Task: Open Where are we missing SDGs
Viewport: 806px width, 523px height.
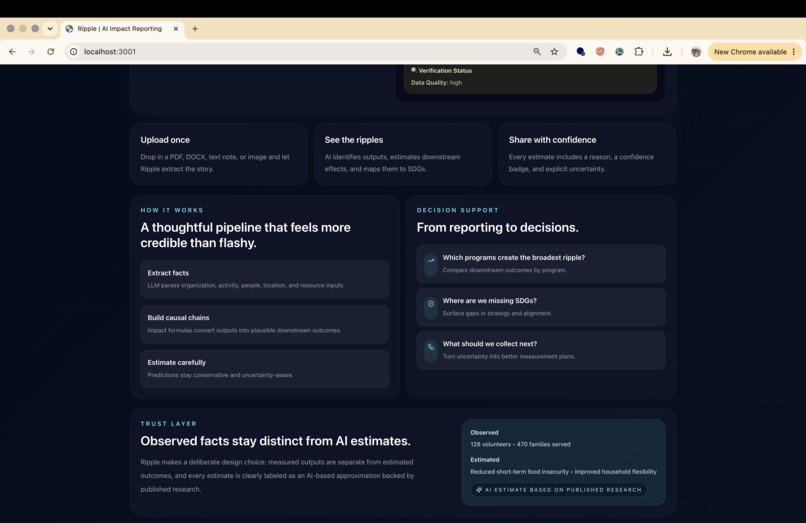Action: (541, 307)
